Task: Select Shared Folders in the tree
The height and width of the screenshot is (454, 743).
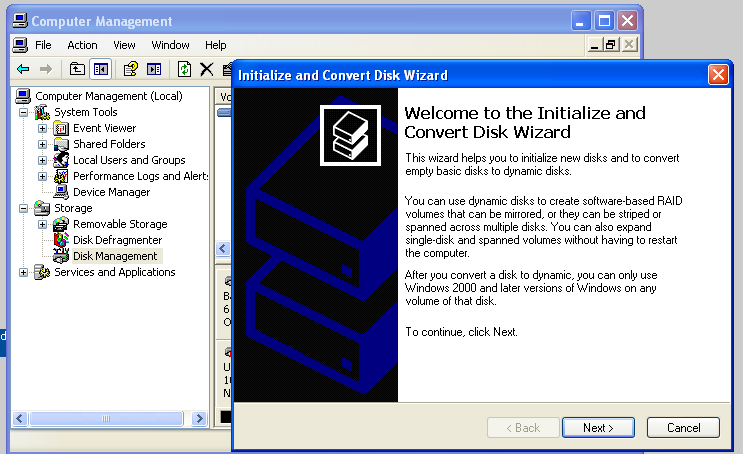Action: 109,144
